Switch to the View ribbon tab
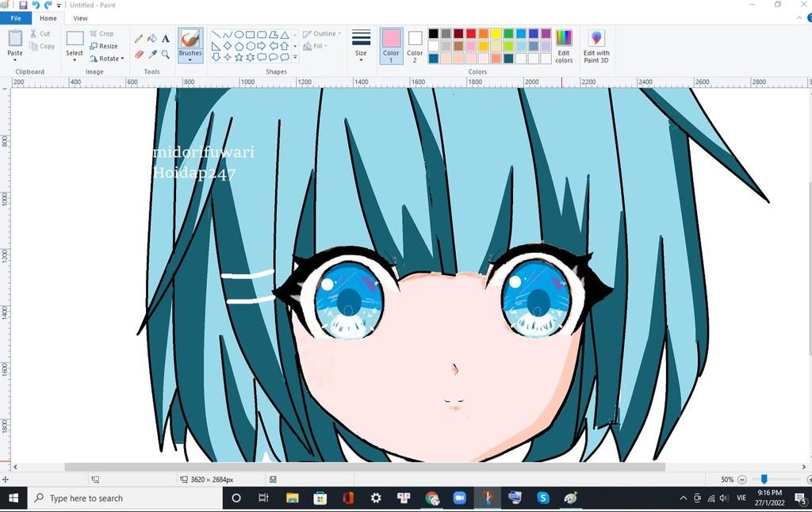 click(x=80, y=18)
